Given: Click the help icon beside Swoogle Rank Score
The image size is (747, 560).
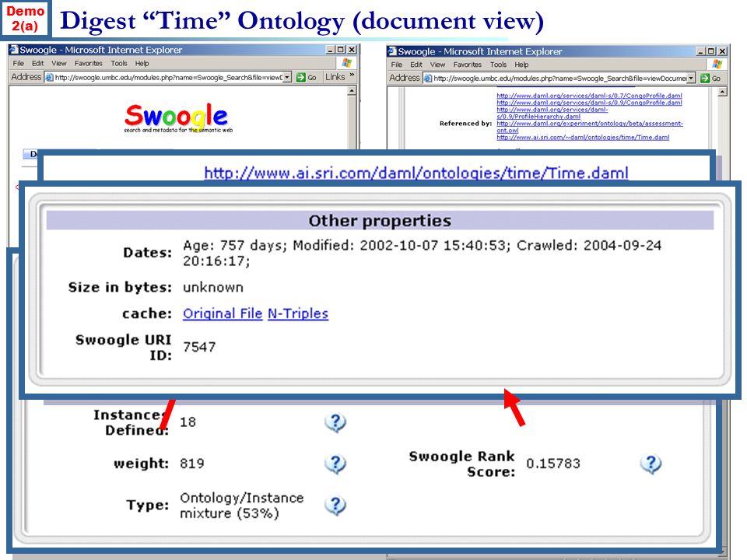Looking at the screenshot, I should 651,464.
